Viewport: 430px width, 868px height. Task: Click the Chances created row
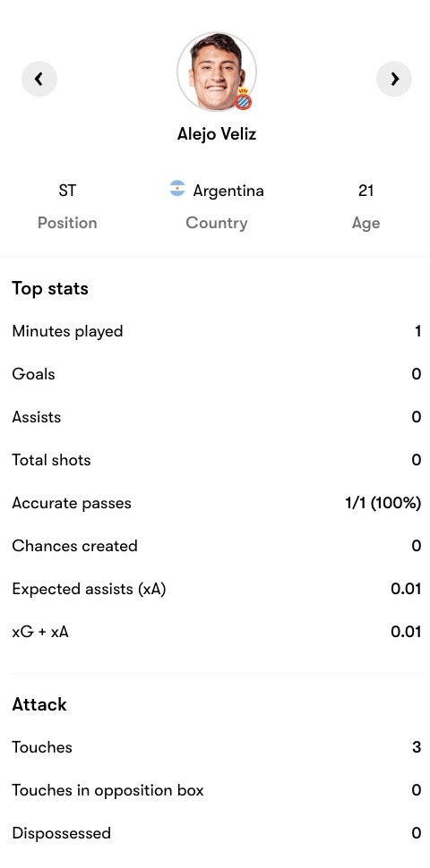pos(217,546)
